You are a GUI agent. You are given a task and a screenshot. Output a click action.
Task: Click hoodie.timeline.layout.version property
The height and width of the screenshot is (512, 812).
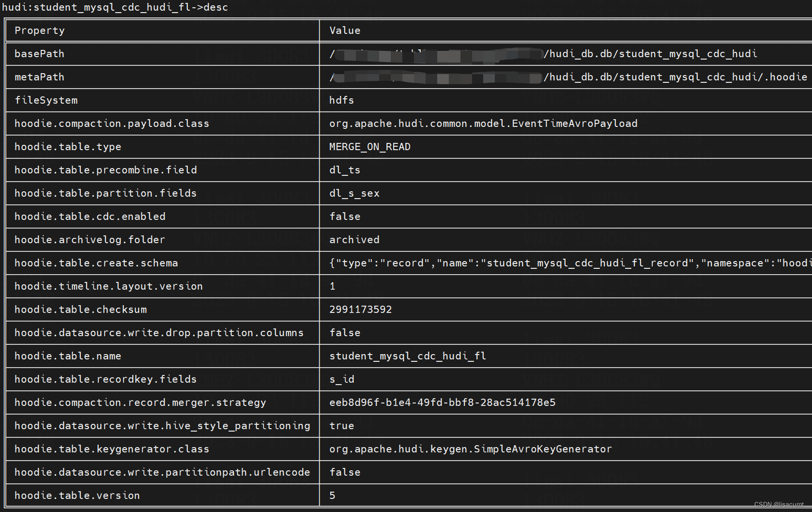pos(108,286)
